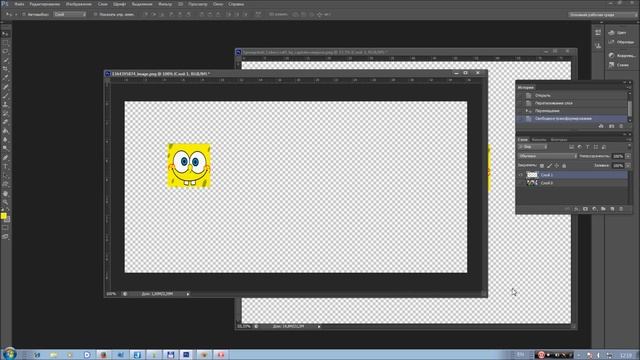640x360 pixels.
Task: Toggle visibility of top Слой layer
Action: (521, 175)
